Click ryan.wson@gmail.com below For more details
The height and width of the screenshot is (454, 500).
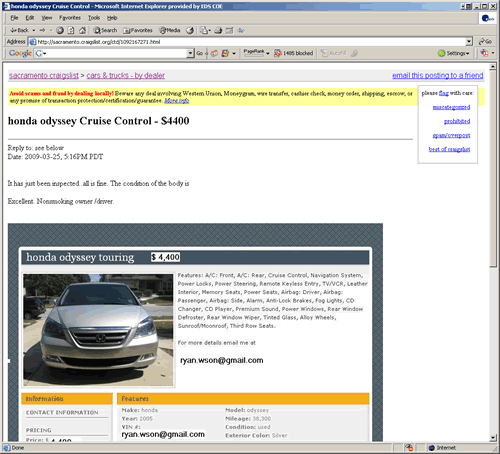click(x=222, y=360)
